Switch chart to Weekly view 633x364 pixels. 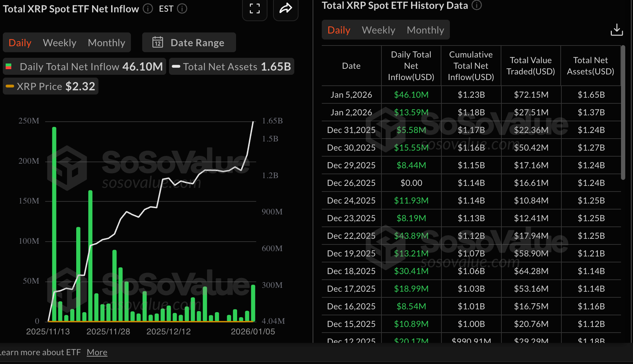click(x=59, y=42)
